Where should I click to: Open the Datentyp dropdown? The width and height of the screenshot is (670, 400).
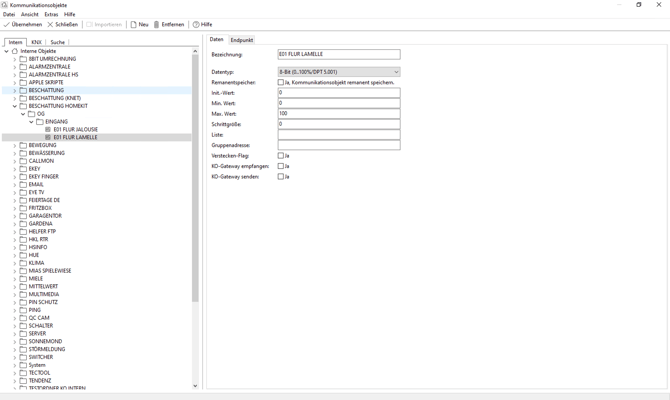point(396,72)
